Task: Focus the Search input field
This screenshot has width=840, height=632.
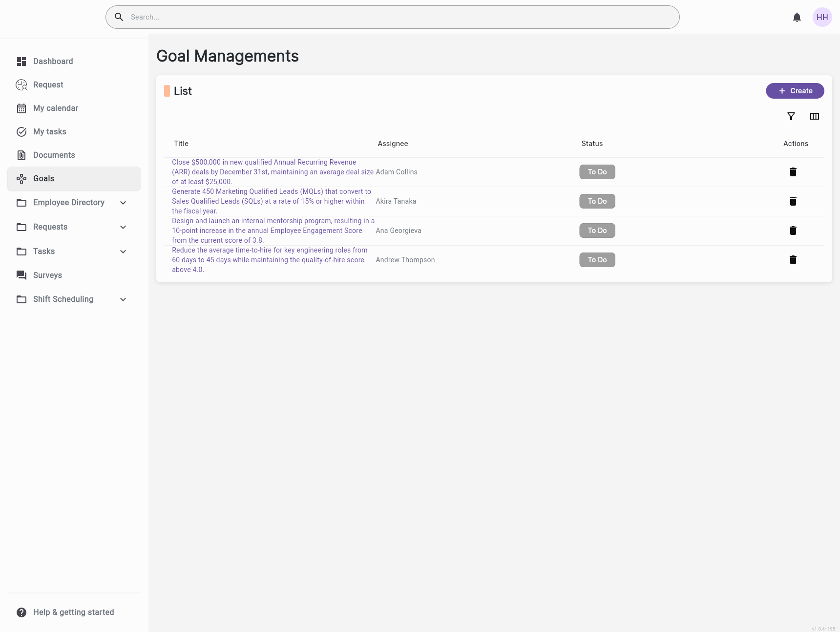Action: [x=392, y=17]
